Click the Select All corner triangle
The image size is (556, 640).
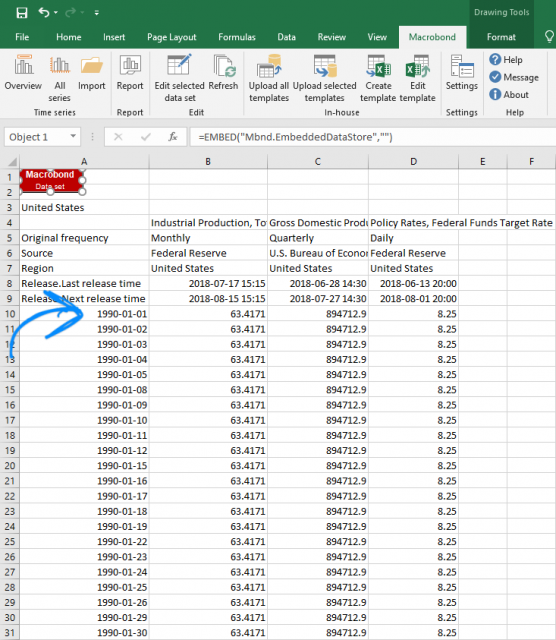[12, 162]
